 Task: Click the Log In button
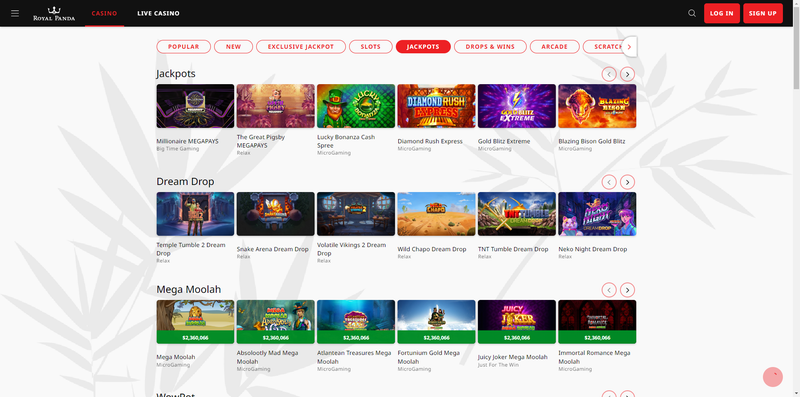pyautogui.click(x=721, y=13)
